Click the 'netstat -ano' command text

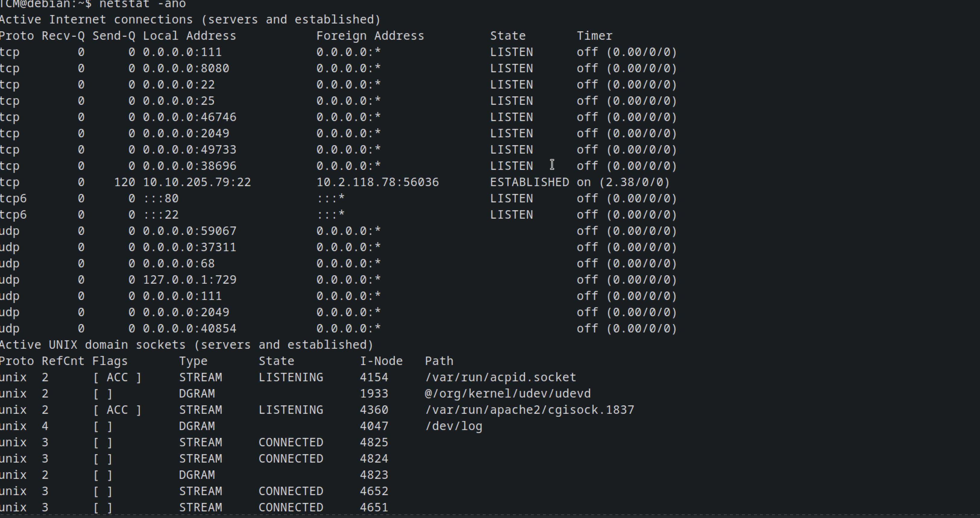pos(143,4)
